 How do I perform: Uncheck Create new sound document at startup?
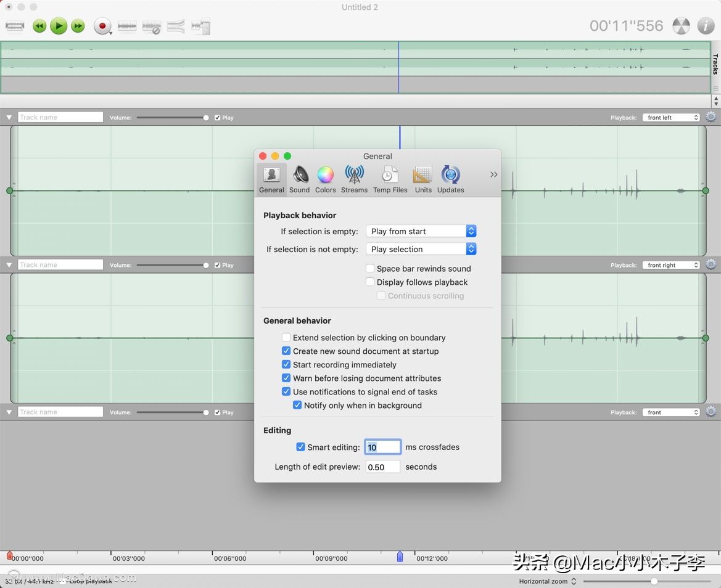point(286,351)
